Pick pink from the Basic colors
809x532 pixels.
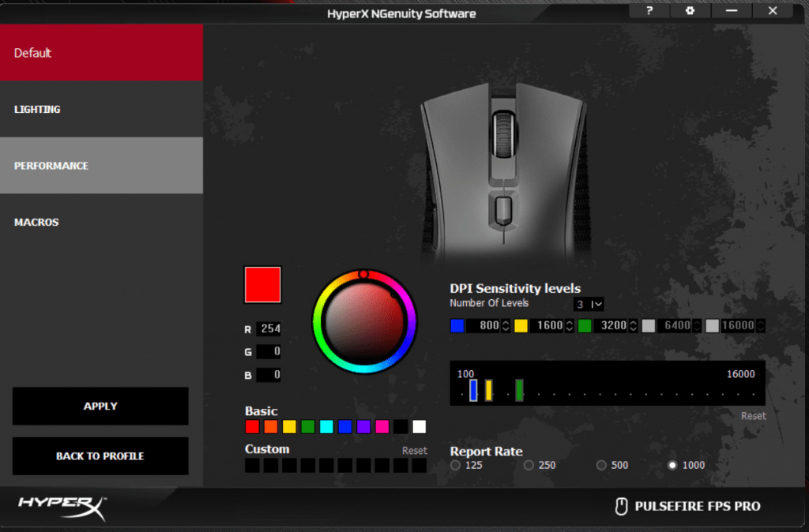tap(382, 427)
